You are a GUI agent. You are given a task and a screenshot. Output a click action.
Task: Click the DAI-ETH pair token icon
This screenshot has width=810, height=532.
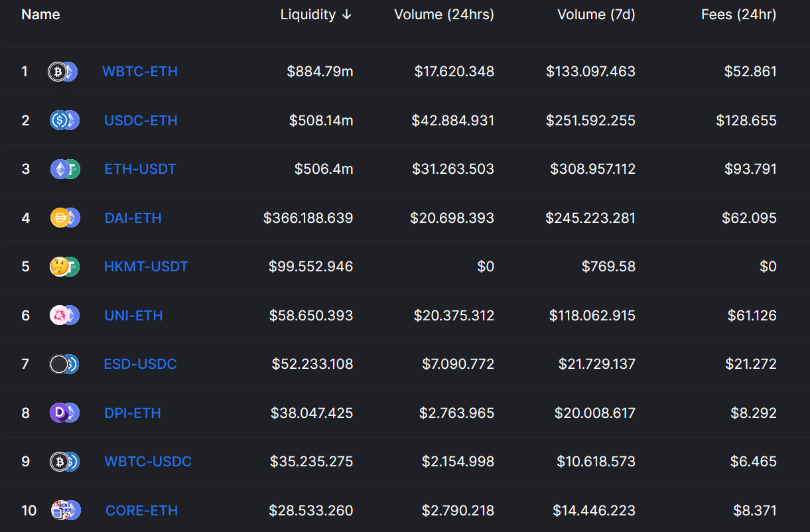pos(64,218)
